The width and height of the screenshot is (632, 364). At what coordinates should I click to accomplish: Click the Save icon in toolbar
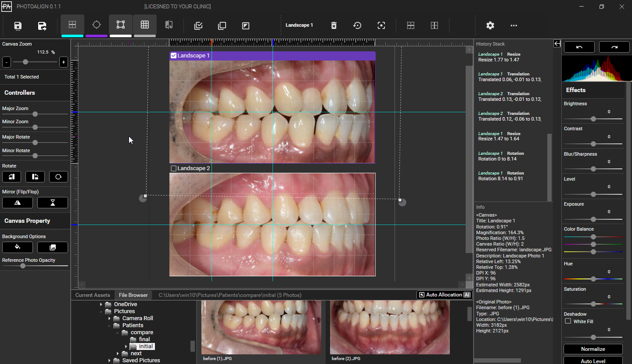click(x=18, y=26)
